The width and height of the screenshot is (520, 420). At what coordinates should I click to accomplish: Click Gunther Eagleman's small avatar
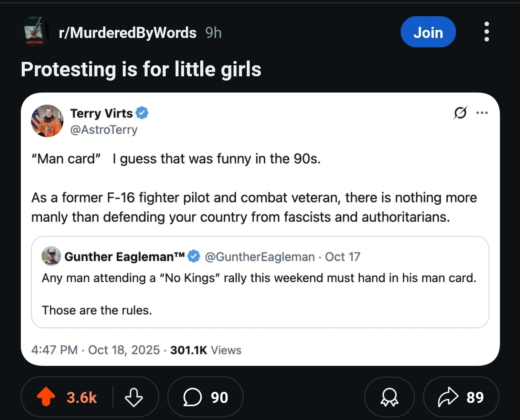pos(51,256)
